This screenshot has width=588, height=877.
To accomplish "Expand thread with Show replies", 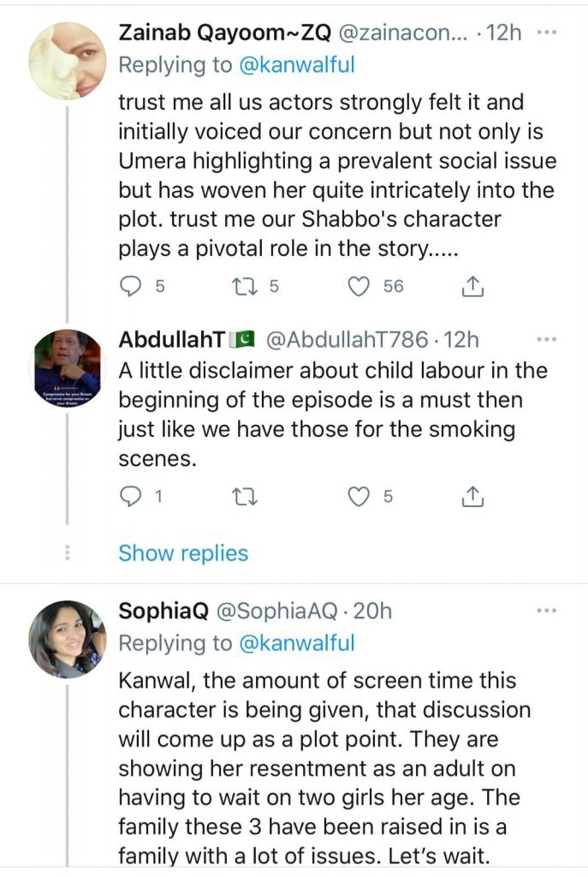I will coord(183,553).
